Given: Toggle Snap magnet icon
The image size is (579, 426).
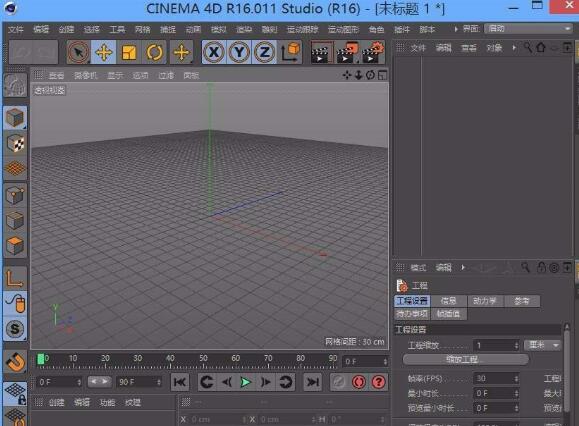Looking at the screenshot, I should pyautogui.click(x=15, y=362).
